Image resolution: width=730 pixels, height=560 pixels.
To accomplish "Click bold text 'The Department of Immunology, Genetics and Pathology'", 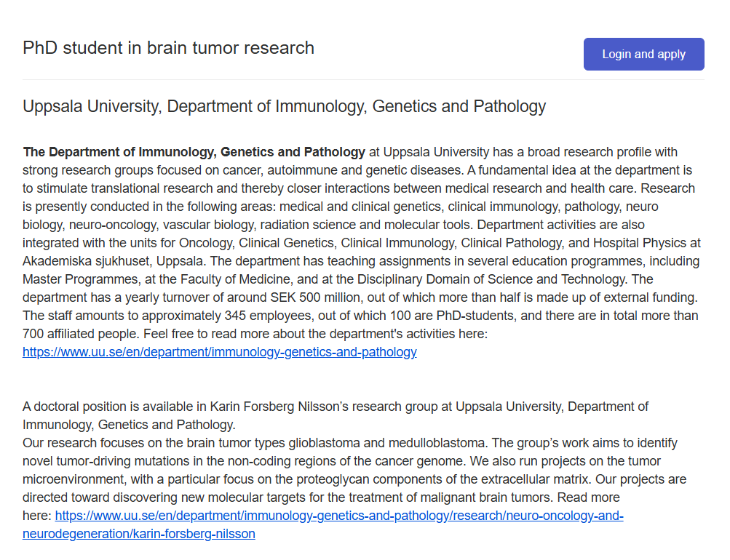I will (194, 152).
